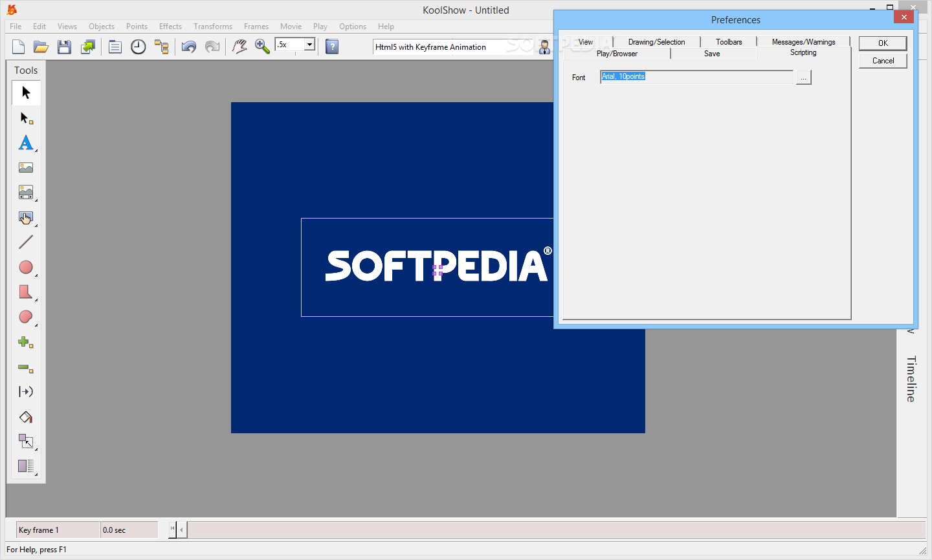Switch to the Play/Browser tab
Image resolution: width=932 pixels, height=560 pixels.
(617, 54)
